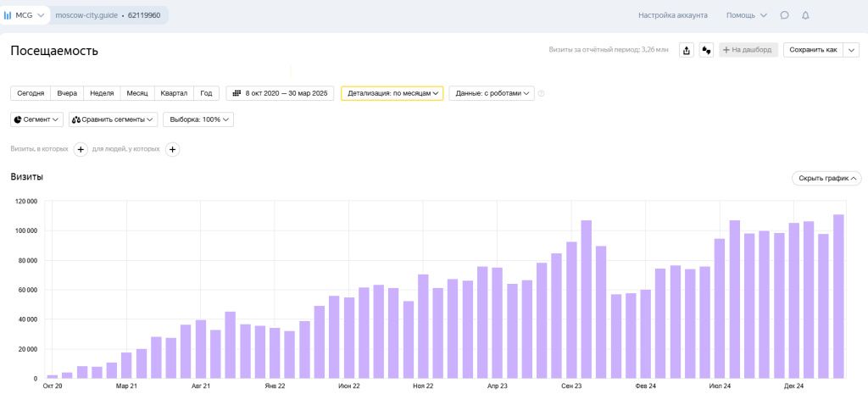
Task: Open the chat messages icon
Action: (x=784, y=15)
